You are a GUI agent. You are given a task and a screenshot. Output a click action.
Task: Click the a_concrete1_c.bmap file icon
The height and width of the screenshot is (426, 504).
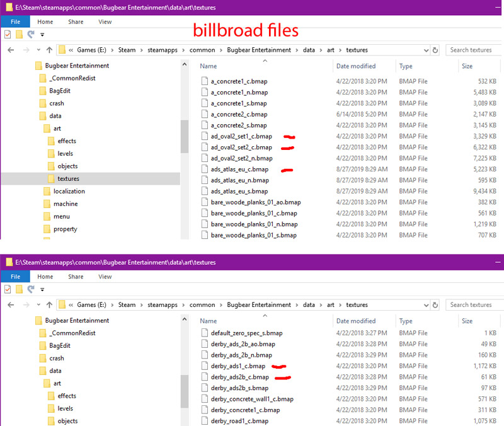pyautogui.click(x=204, y=81)
